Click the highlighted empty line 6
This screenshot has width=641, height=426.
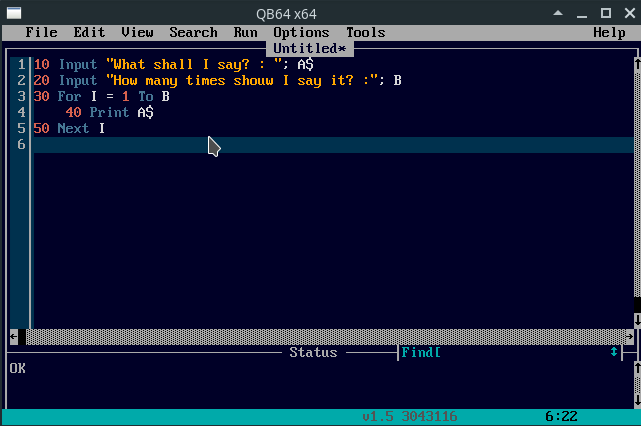point(334,145)
